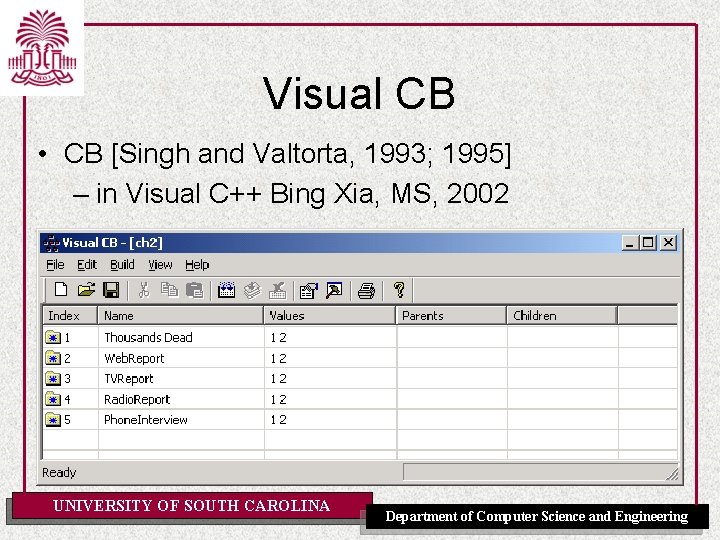Click the node icon of row 3

(x=53, y=378)
